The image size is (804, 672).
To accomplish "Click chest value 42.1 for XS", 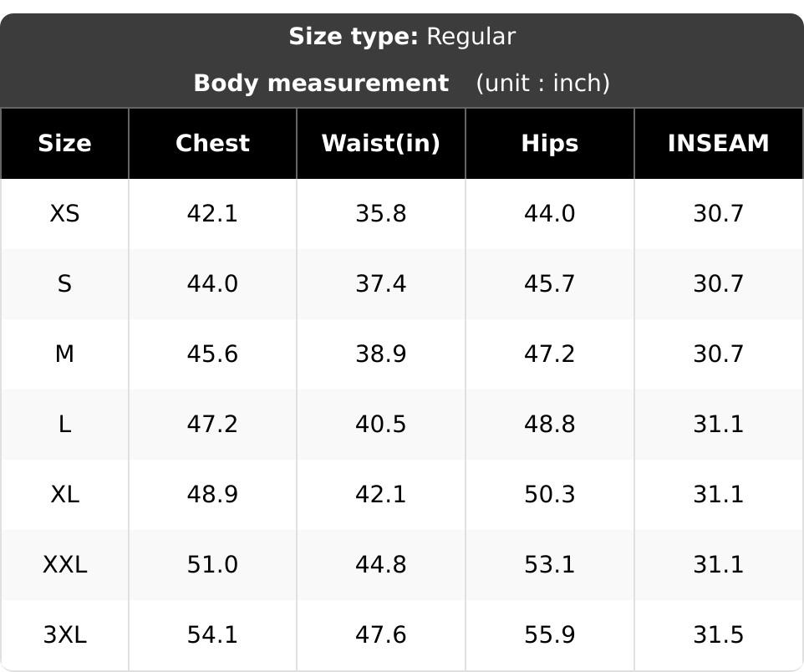I will pos(212,213).
